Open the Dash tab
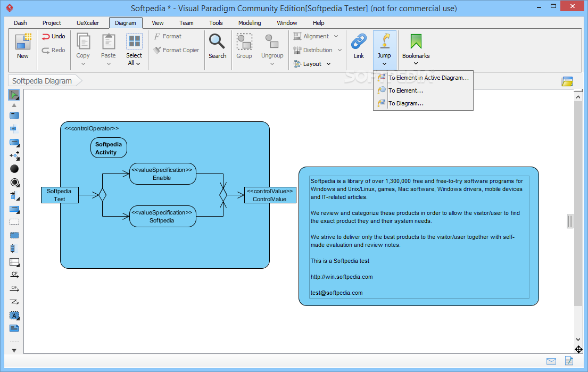The height and width of the screenshot is (372, 588). [x=20, y=23]
